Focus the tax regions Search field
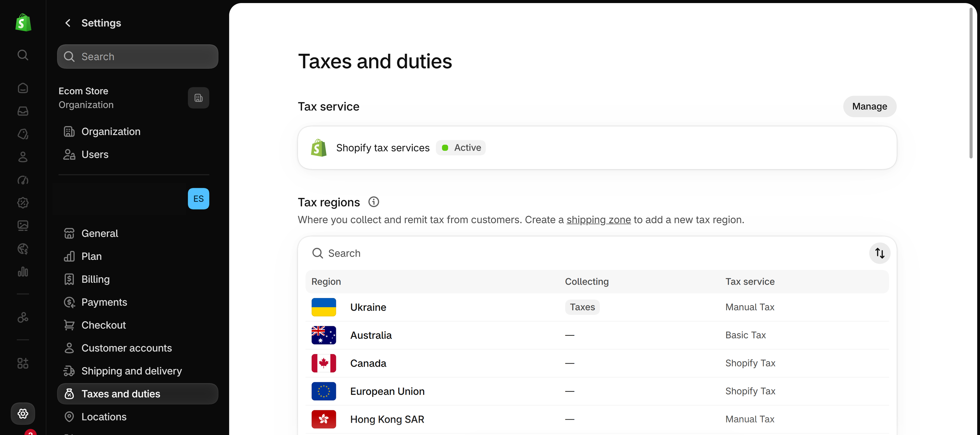Screen dimensions: 980x435 click(x=586, y=253)
